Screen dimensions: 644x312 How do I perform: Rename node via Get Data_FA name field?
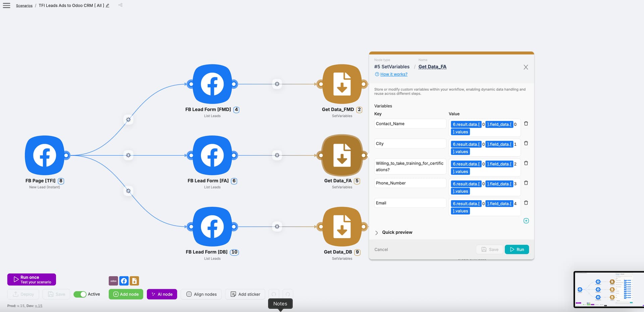[432, 67]
